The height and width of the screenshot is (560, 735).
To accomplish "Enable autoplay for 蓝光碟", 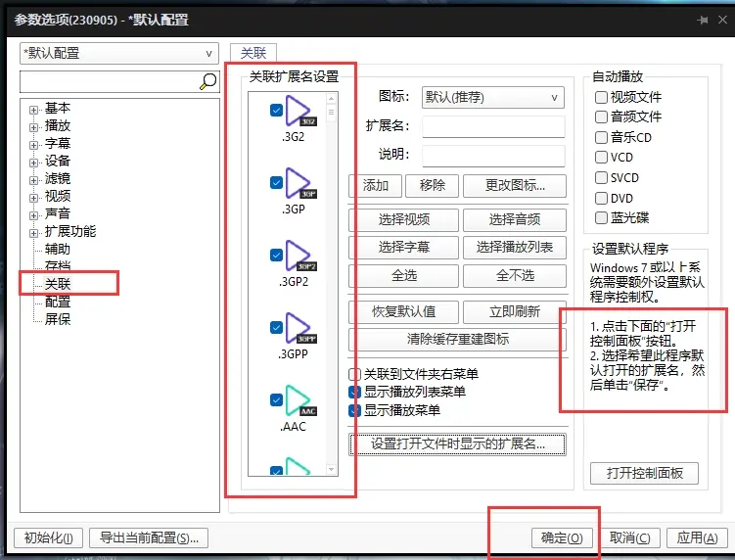I will (x=601, y=218).
